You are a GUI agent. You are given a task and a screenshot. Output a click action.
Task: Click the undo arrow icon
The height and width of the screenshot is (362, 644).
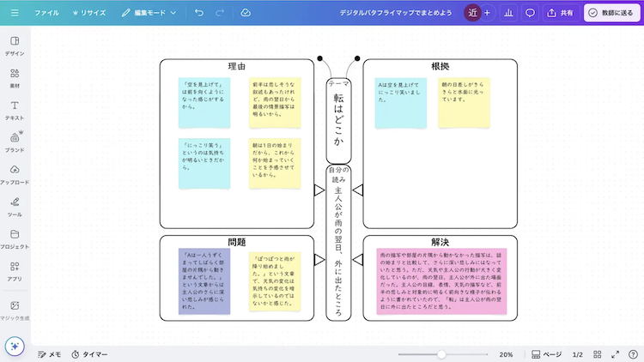click(x=199, y=13)
